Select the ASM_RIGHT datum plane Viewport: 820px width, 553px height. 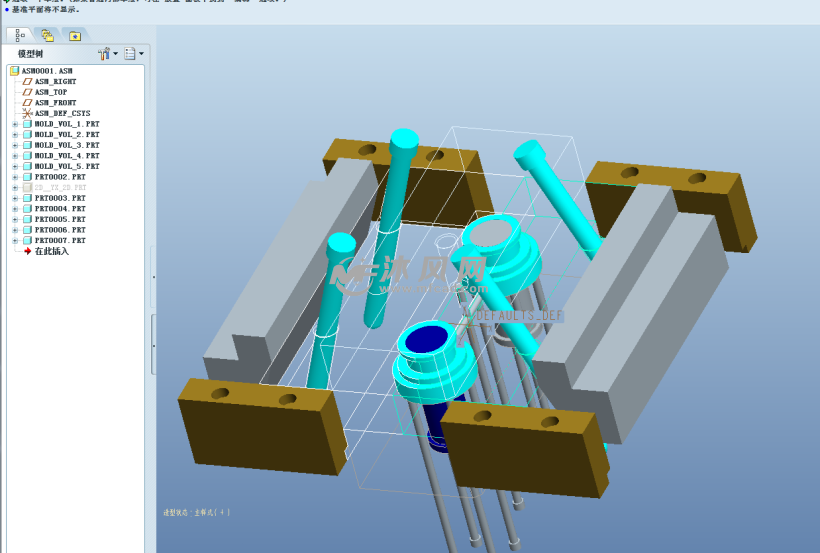[55, 82]
